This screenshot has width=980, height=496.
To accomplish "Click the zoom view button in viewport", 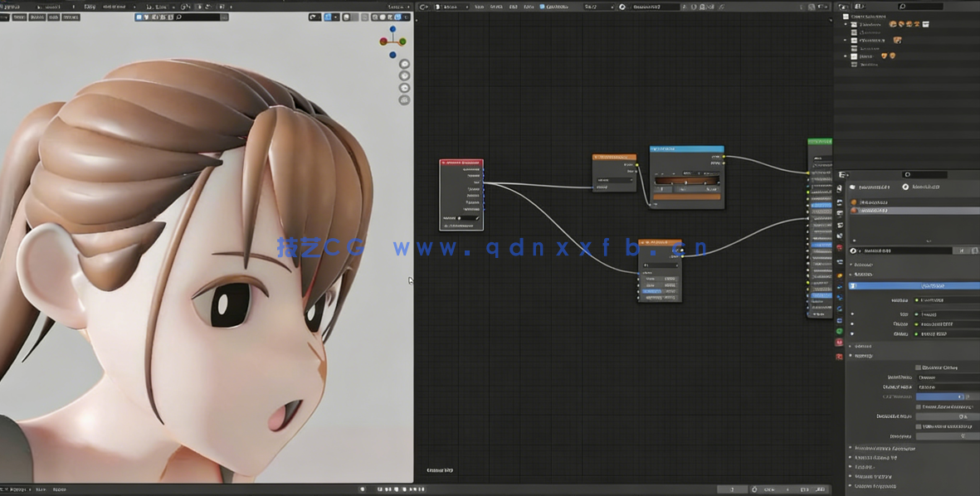I will [404, 64].
